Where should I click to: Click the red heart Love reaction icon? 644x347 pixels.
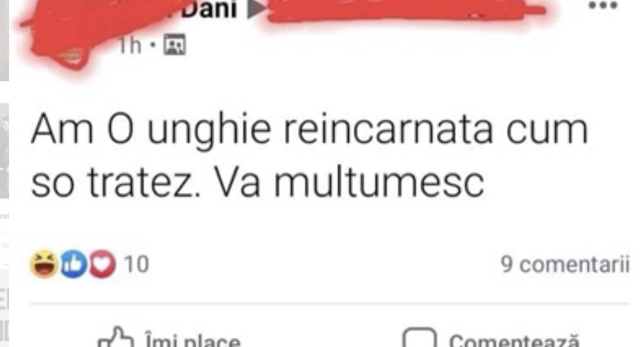pos(102,264)
